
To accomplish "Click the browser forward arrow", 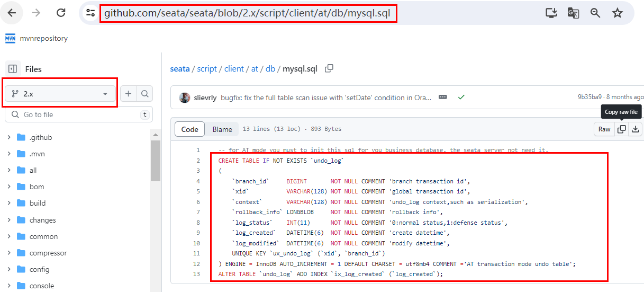I will coord(36,13).
